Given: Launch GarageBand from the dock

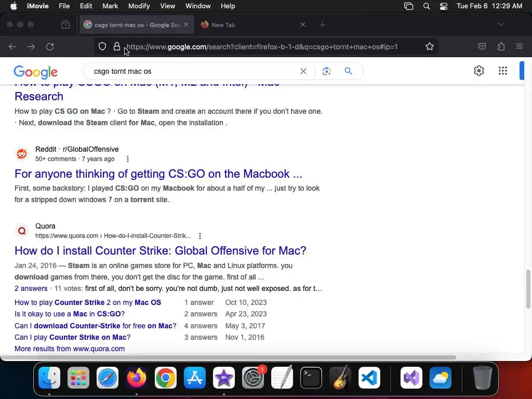Looking at the screenshot, I should (x=340, y=378).
